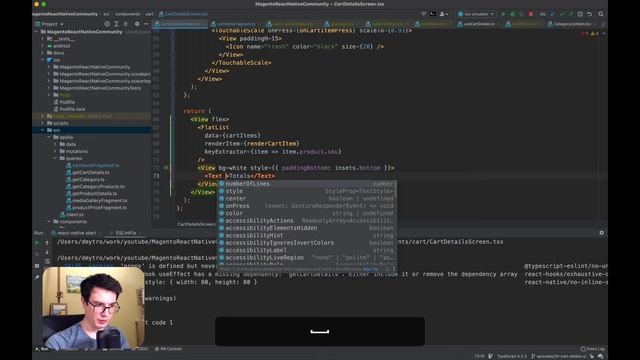
Task: Open Project panel settings gear
Action: (x=137, y=24)
